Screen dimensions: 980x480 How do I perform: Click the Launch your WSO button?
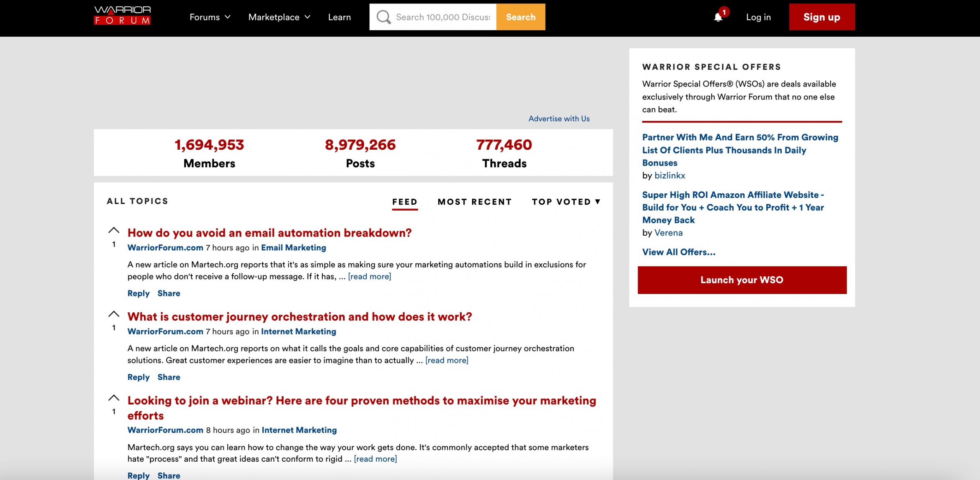point(742,280)
